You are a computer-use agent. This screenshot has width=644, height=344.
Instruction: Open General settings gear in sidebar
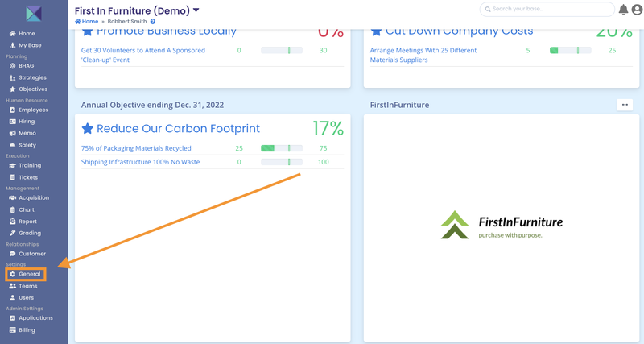tap(13, 274)
